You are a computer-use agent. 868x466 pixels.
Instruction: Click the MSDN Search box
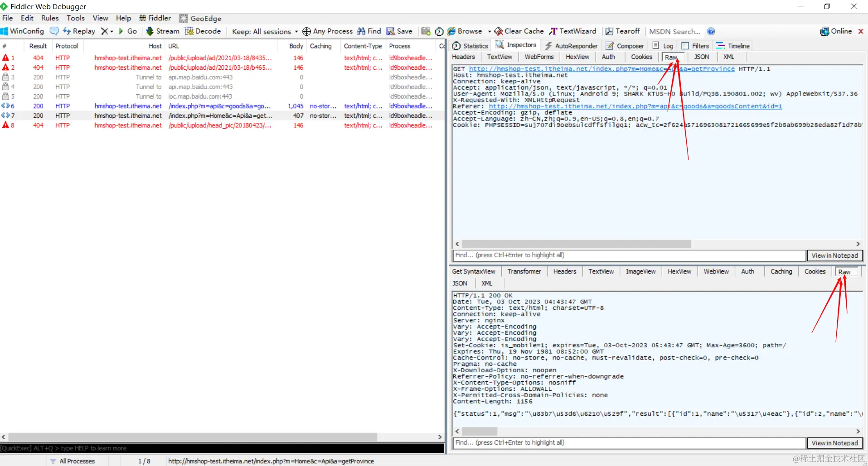click(675, 31)
